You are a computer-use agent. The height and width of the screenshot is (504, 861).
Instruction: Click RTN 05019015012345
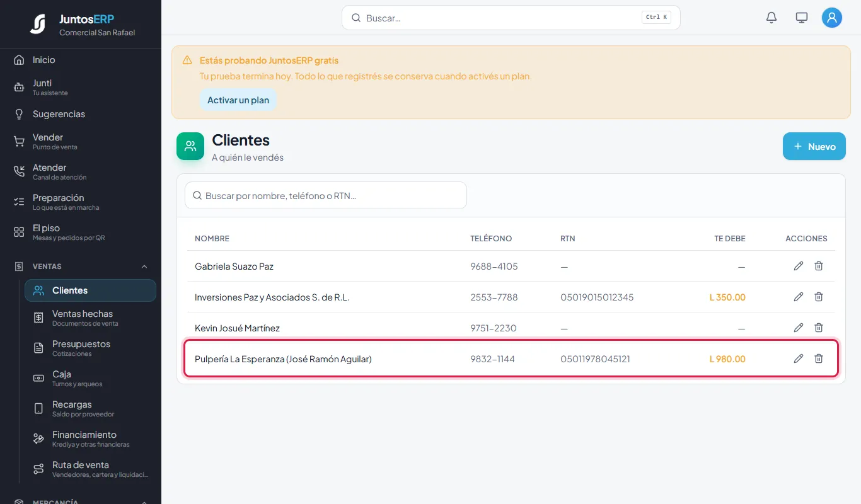tap(597, 297)
